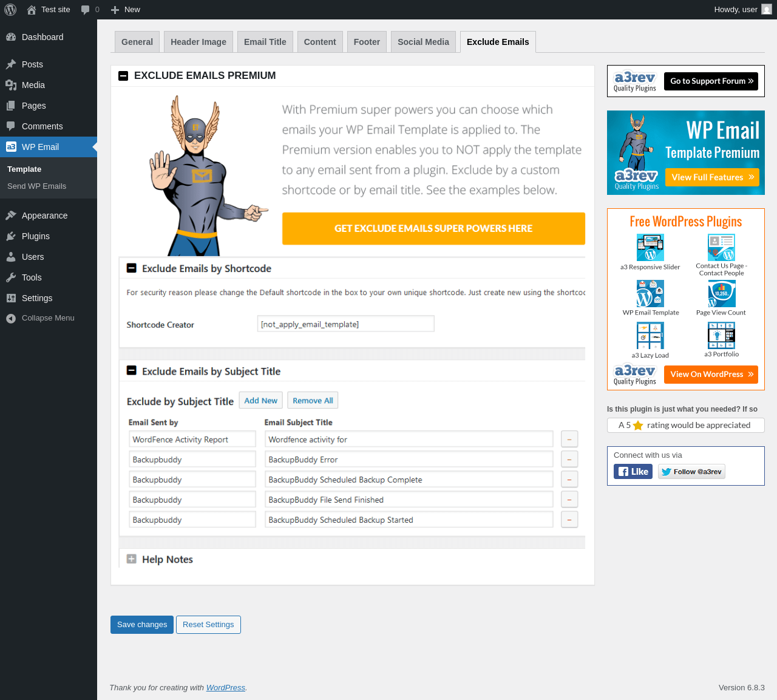Click the Pages icon in sidebar
Screen dimensions: 777x700
11,106
